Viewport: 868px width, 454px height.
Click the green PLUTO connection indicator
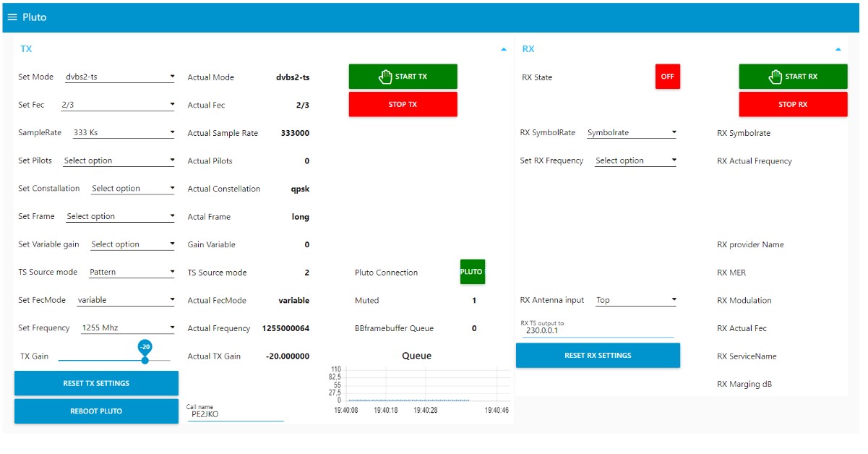click(x=473, y=272)
